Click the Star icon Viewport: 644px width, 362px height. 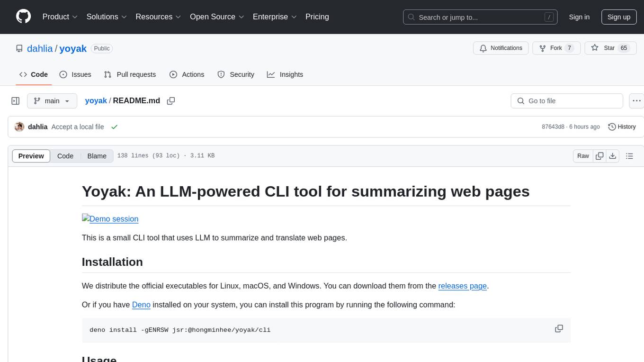[x=595, y=48]
